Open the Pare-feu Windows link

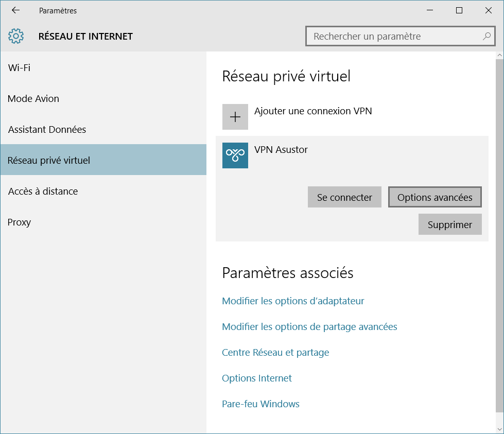point(260,404)
